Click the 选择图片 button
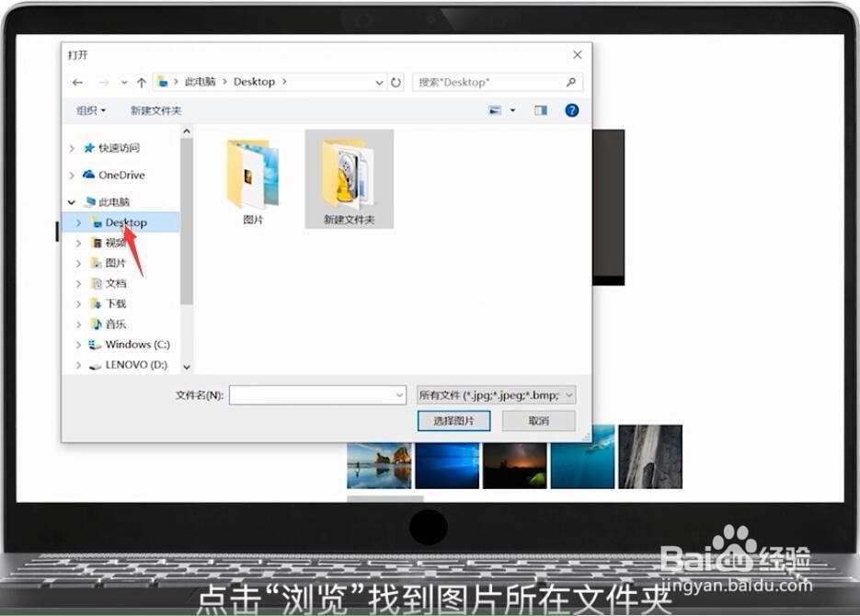Image resolution: width=860 pixels, height=616 pixels. pyautogui.click(x=454, y=420)
